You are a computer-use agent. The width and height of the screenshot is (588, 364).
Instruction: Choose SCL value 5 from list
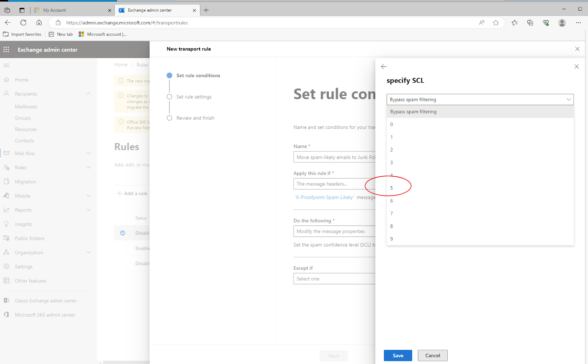(x=480, y=188)
